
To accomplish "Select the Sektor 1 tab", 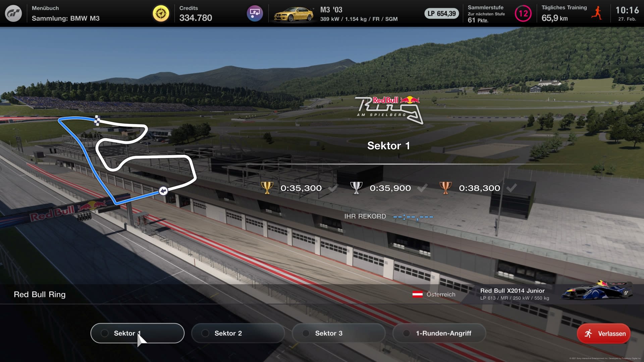I will coord(137,333).
